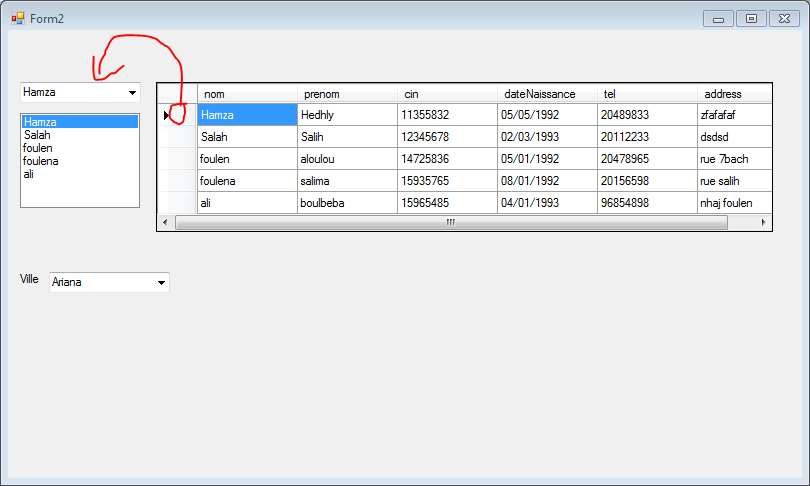
Task: Select Salah in the list box
Action: tap(80, 135)
